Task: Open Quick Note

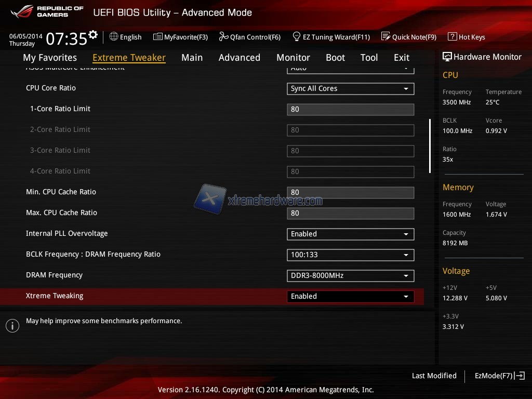Action: coord(408,37)
